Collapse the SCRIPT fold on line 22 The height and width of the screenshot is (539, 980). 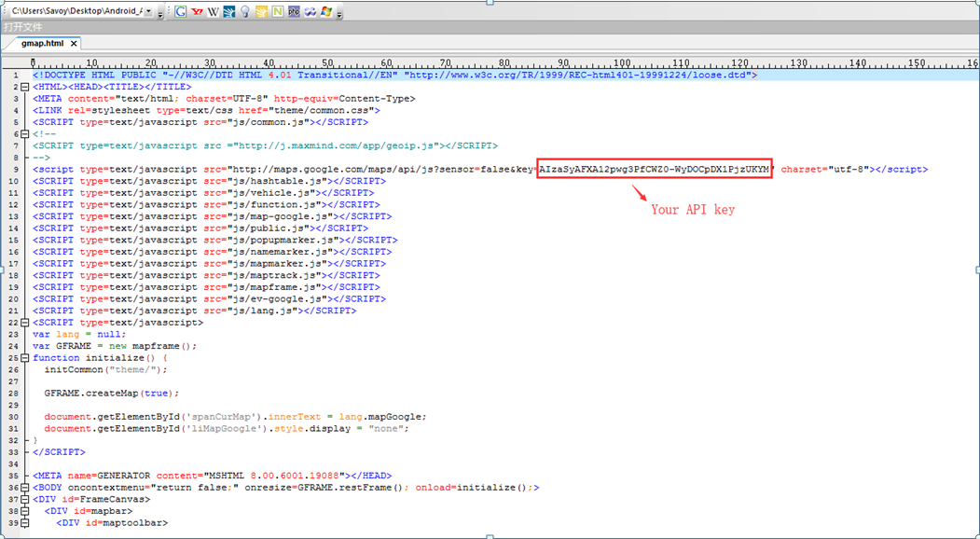tap(24, 323)
